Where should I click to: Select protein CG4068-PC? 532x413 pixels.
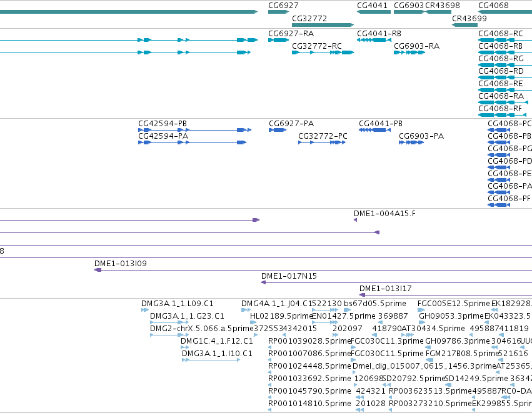pyautogui.click(x=509, y=124)
